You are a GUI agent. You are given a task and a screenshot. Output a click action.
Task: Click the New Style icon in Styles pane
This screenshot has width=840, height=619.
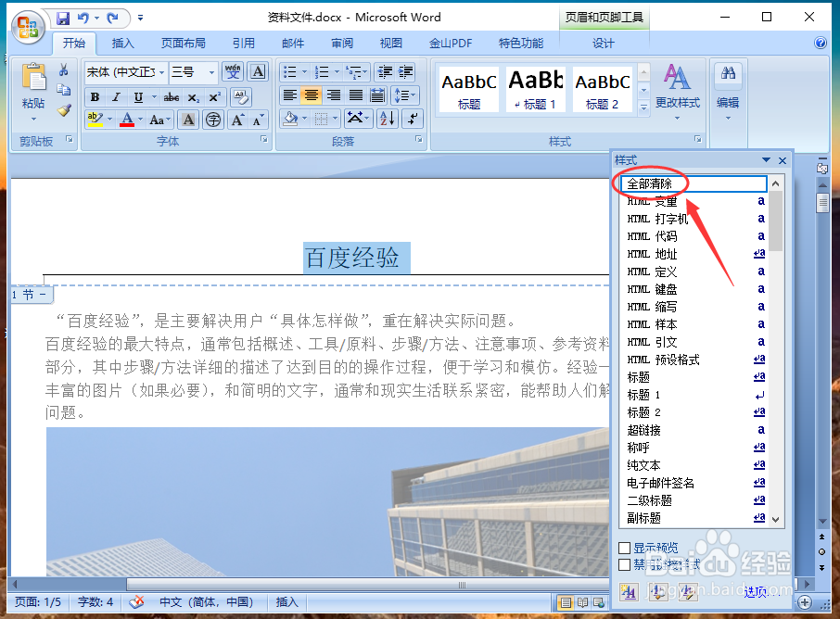coord(629,591)
